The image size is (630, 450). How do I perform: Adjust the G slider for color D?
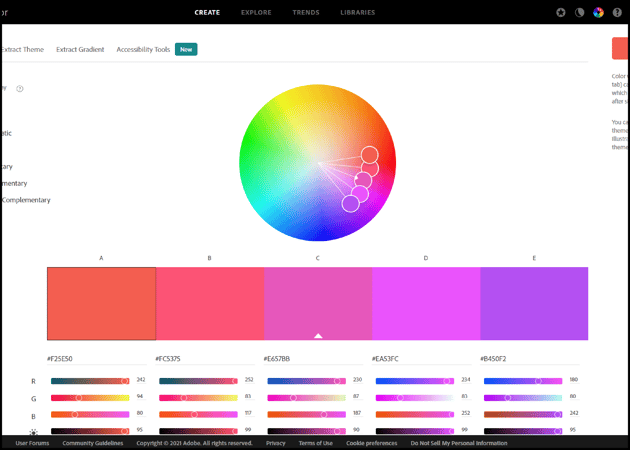[x=415, y=398]
